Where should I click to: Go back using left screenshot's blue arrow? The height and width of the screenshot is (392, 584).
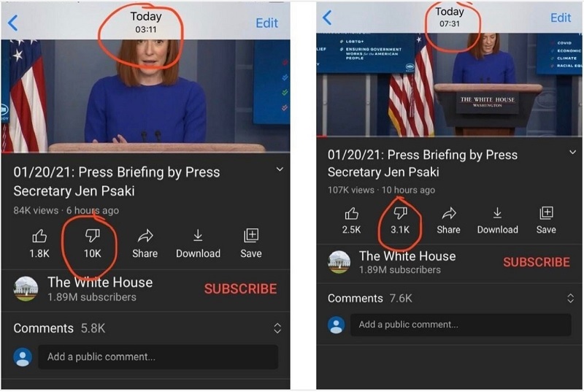(12, 23)
